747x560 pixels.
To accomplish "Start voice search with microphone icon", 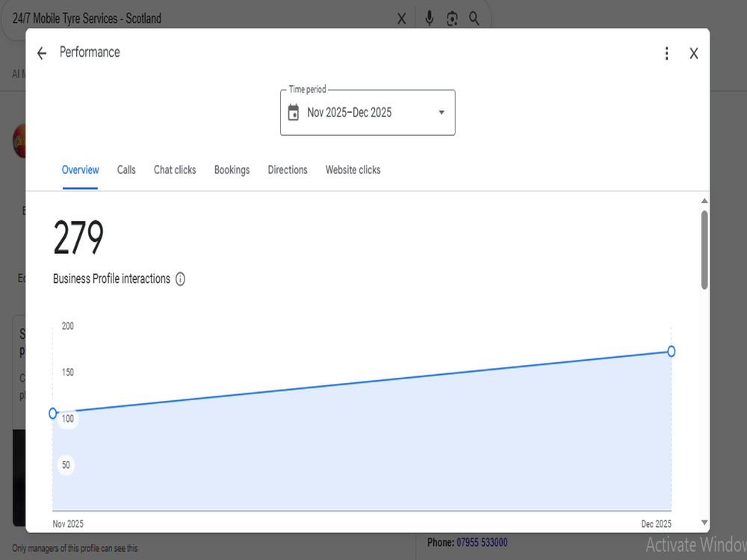I will (430, 19).
